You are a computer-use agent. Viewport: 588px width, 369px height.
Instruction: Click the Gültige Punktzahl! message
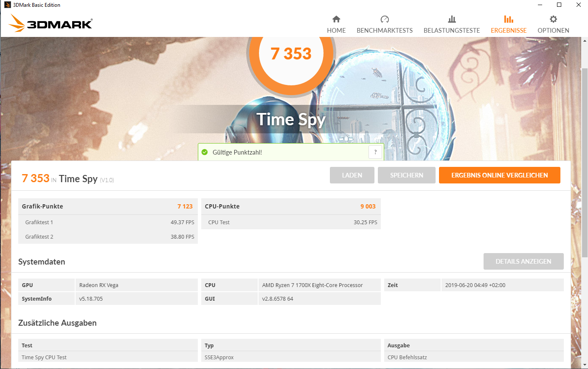(x=237, y=152)
